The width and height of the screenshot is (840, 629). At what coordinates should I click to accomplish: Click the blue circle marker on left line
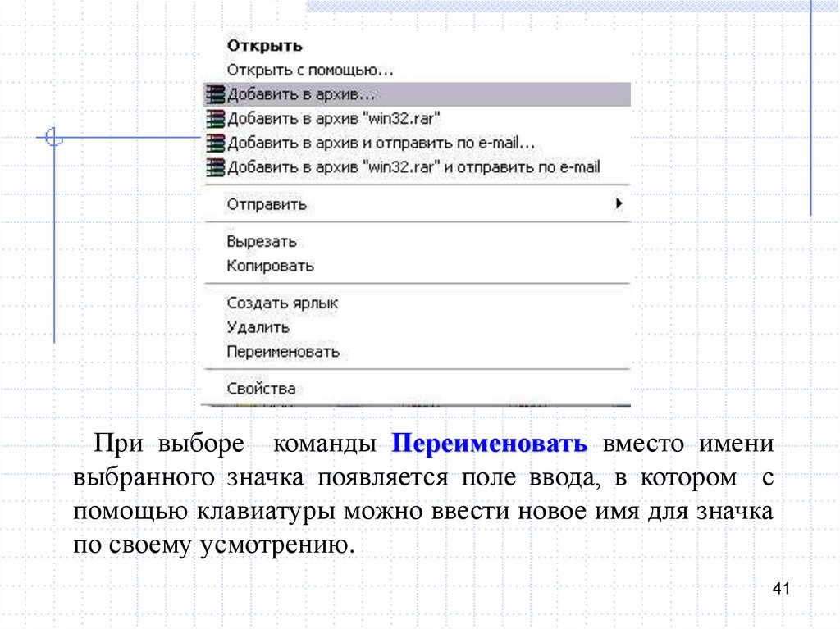54,138
